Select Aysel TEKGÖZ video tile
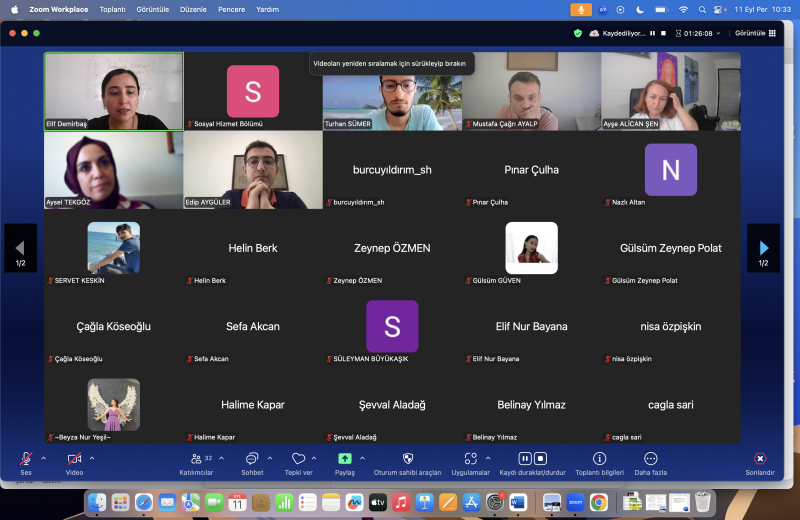Screen dimensions: 800x520 click(x=114, y=170)
